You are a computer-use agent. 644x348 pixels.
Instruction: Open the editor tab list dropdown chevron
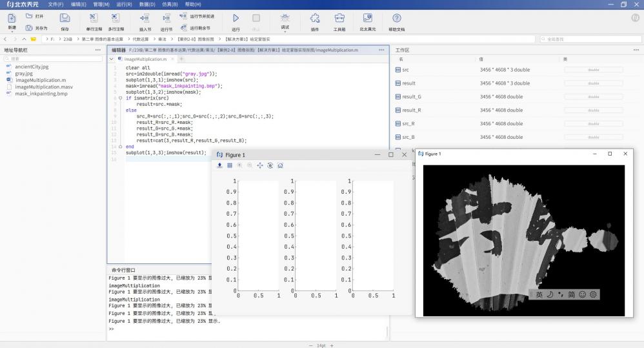tap(113, 59)
